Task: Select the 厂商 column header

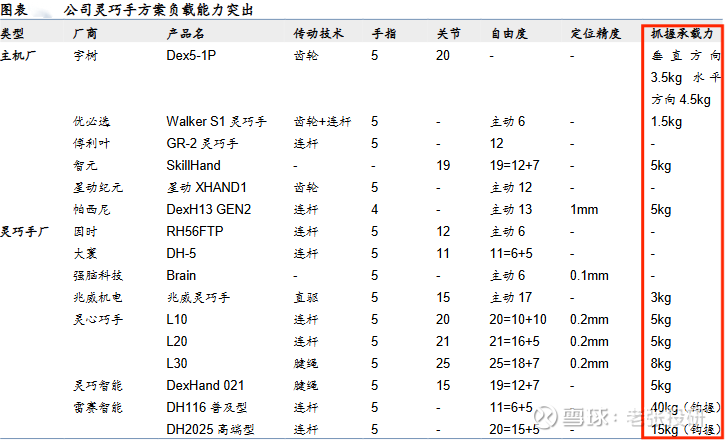Action: pos(85,33)
